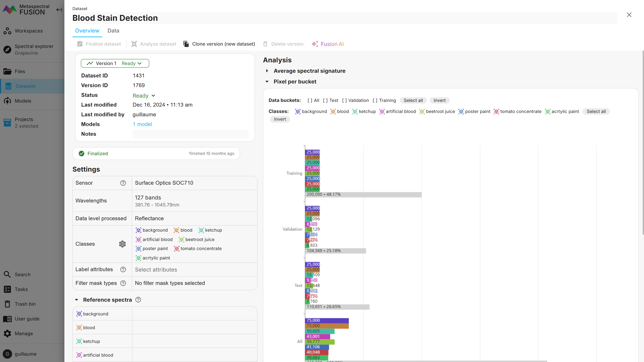This screenshot has width=644, height=362.
Task: Collapse the sidebar with the arrow icon
Action: (59, 10)
